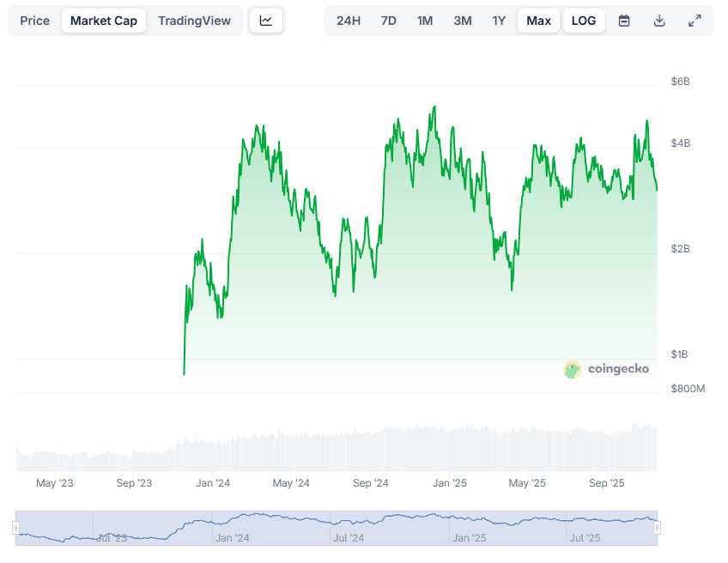Click the CoinGecko logo watermark
This screenshot has height=563, width=728.
606,369
